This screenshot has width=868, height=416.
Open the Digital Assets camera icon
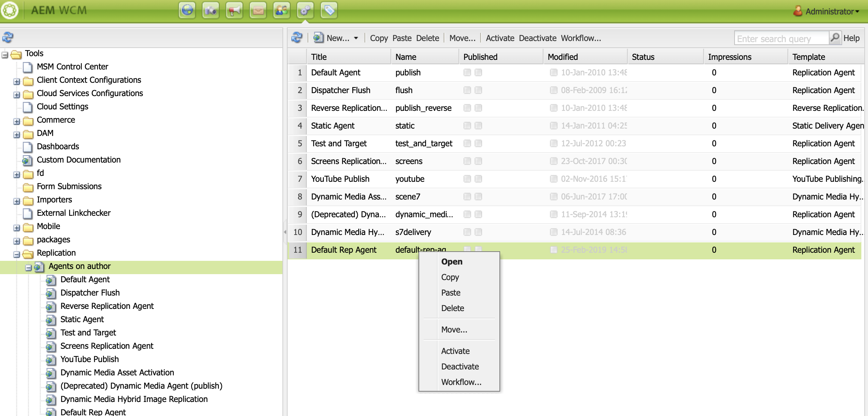(211, 10)
